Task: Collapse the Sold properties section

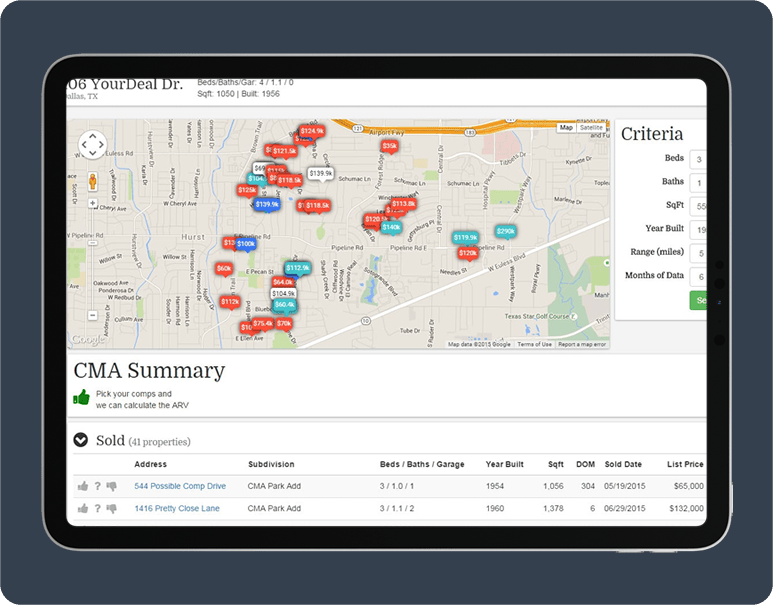Action: click(x=81, y=440)
